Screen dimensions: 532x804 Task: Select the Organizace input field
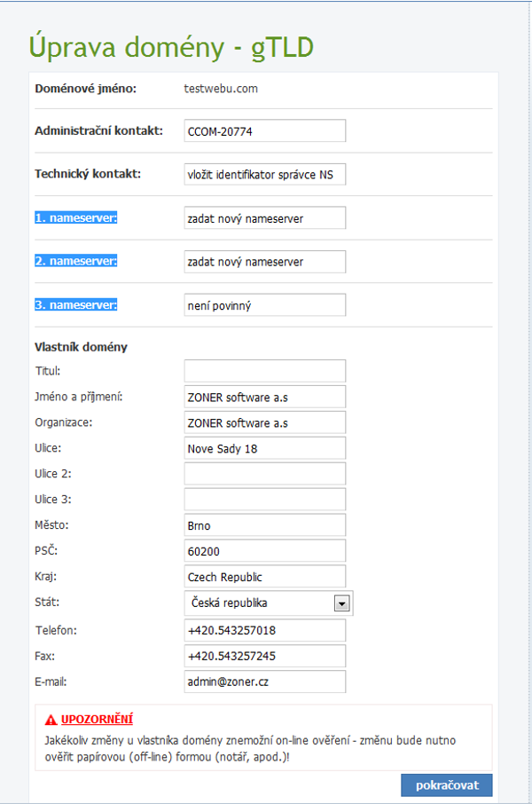[x=264, y=422]
